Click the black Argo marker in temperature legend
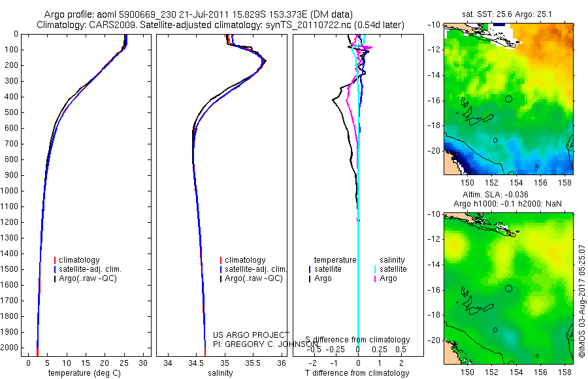The height and width of the screenshot is (379, 588). click(x=55, y=279)
